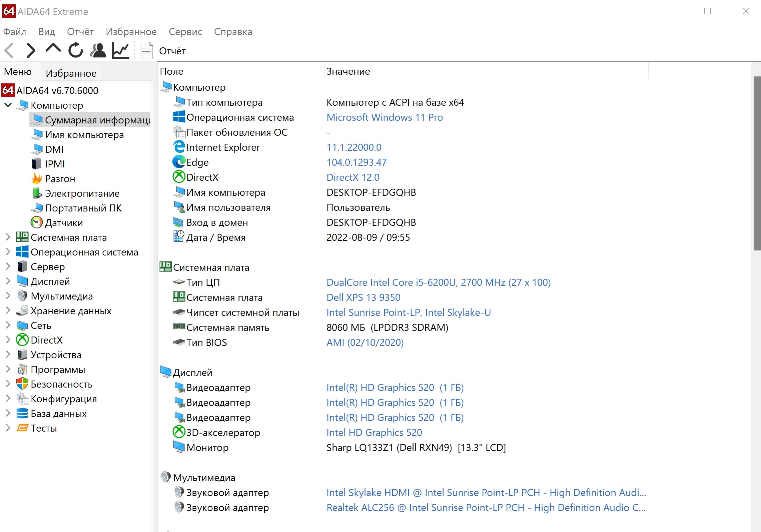The width and height of the screenshot is (761, 532).
Task: Open the graph chart toolbar icon
Action: click(120, 50)
